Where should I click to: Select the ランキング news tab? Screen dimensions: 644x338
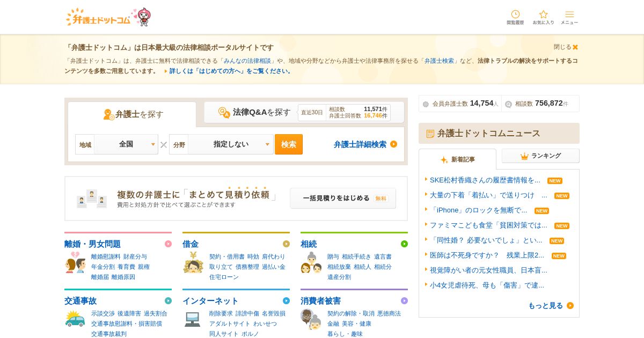(540, 156)
